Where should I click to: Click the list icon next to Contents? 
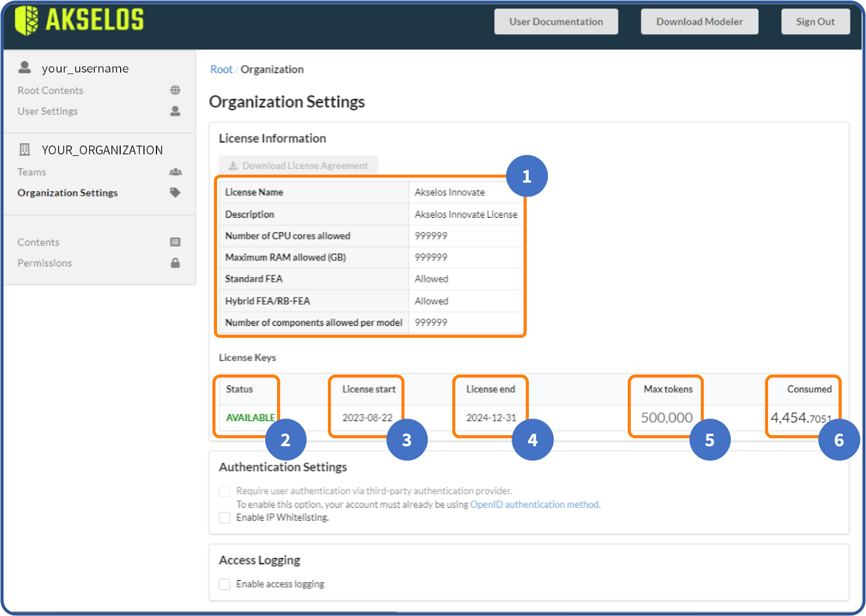coord(175,242)
